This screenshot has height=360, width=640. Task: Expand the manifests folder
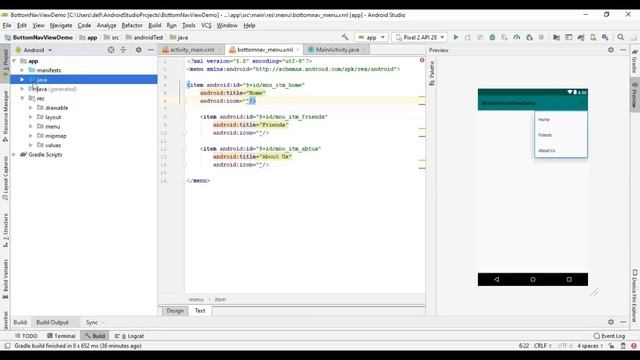[x=22, y=70]
